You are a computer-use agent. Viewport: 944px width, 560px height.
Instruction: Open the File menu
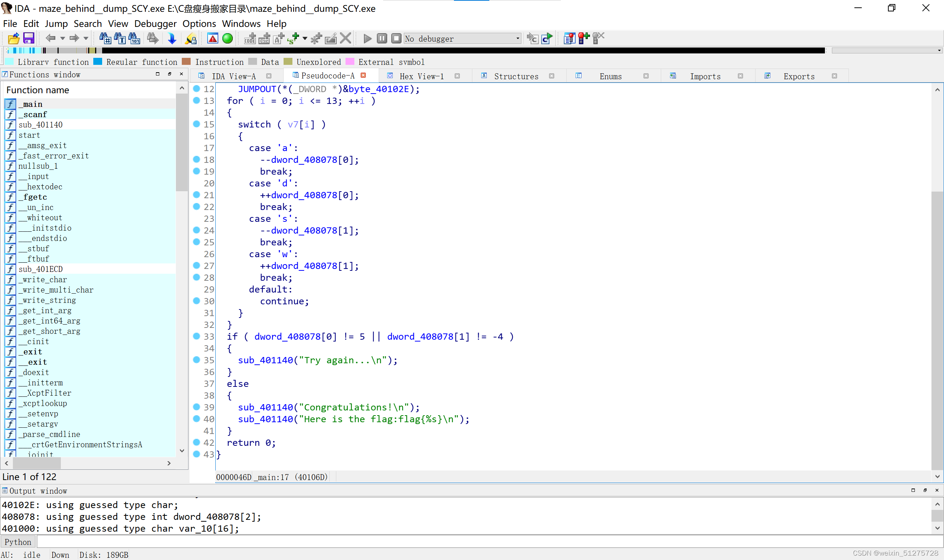pyautogui.click(x=10, y=24)
